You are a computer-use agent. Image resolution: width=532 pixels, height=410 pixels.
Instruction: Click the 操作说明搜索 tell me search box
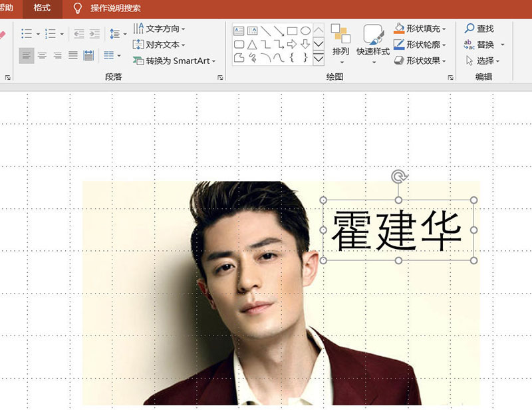[116, 8]
